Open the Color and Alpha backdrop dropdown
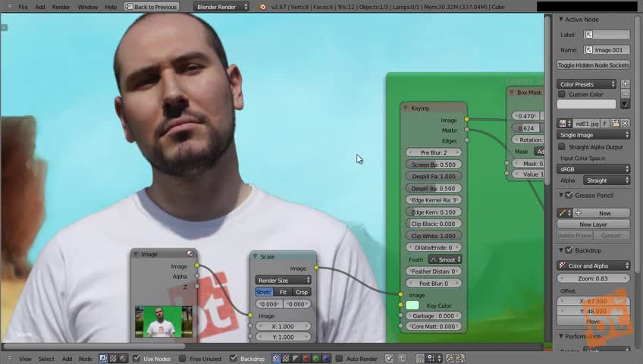 point(594,265)
